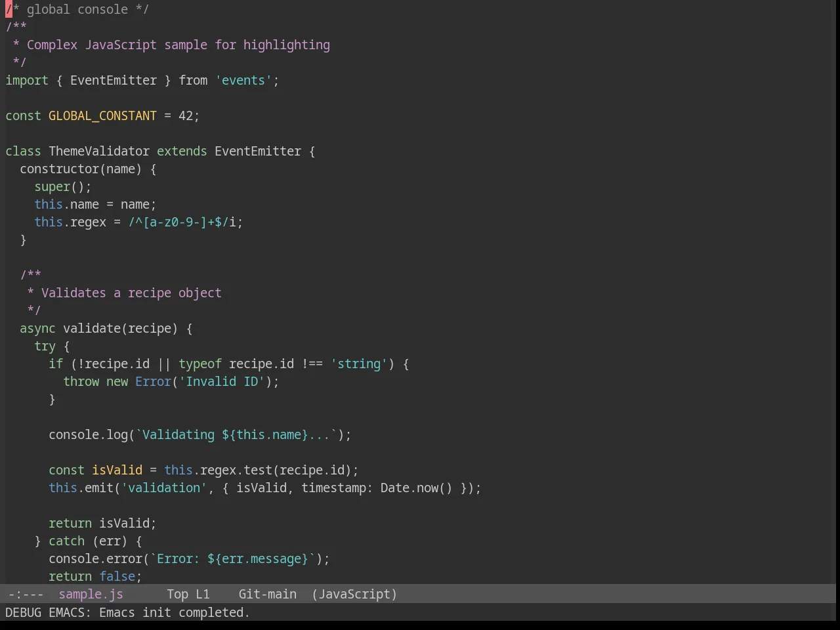Image resolution: width=840 pixels, height=630 pixels.
Task: Click the 'super' call
Action: 52,186
